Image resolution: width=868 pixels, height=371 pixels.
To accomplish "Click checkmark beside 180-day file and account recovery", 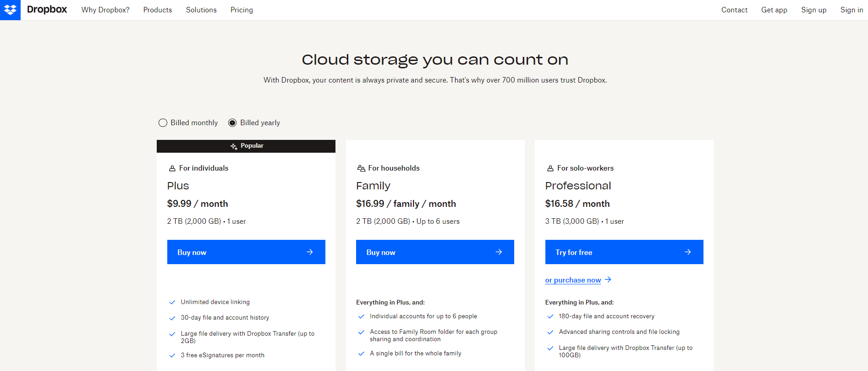I will pyautogui.click(x=550, y=316).
